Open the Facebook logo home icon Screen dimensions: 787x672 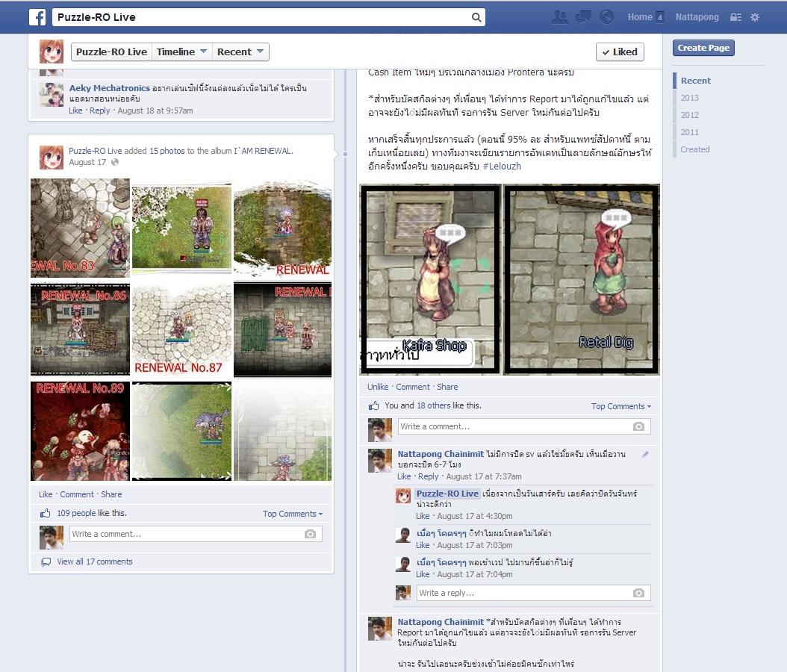pyautogui.click(x=37, y=17)
